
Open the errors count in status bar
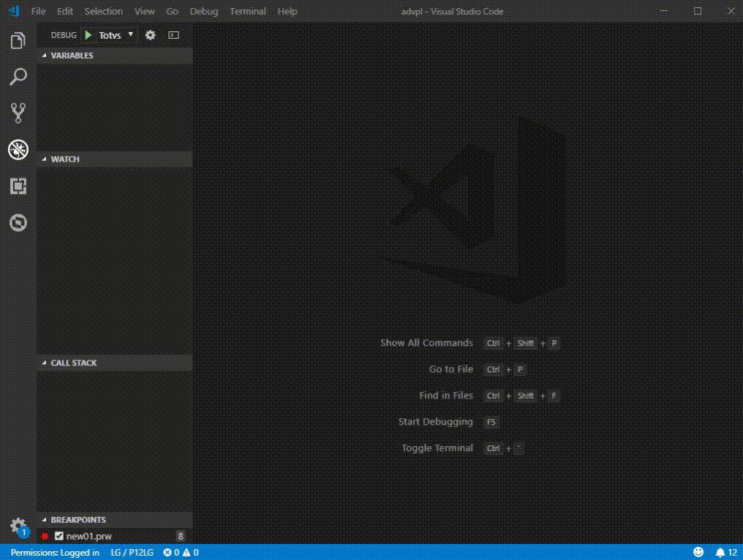[x=172, y=553]
